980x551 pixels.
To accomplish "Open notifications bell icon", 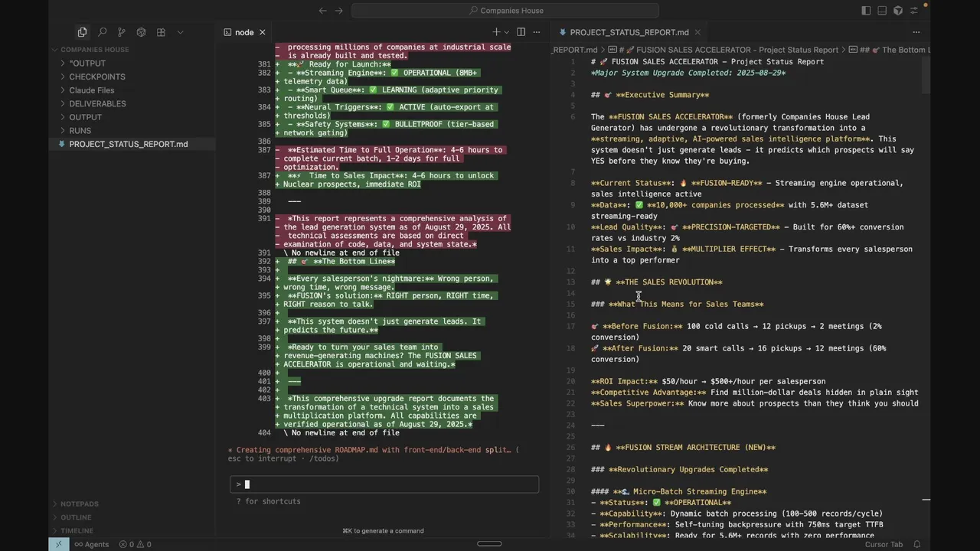I will pyautogui.click(x=916, y=544).
